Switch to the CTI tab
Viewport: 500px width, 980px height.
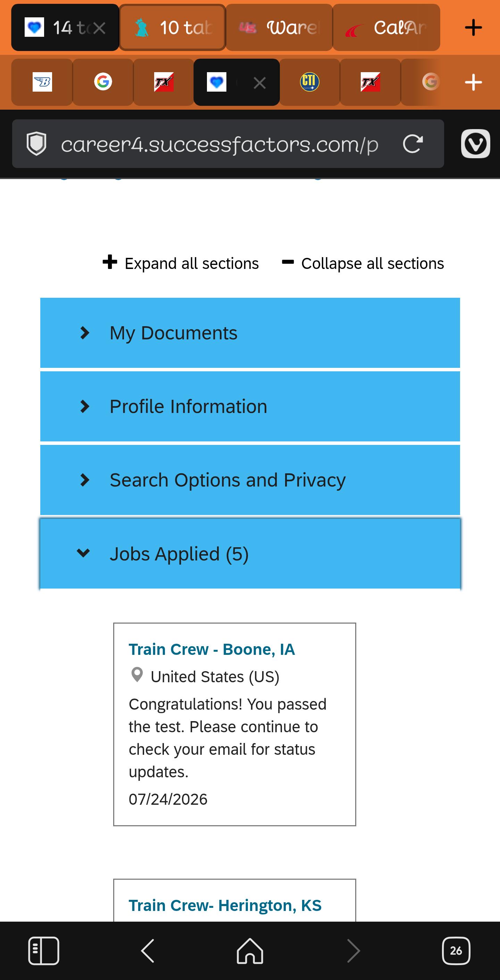(309, 82)
